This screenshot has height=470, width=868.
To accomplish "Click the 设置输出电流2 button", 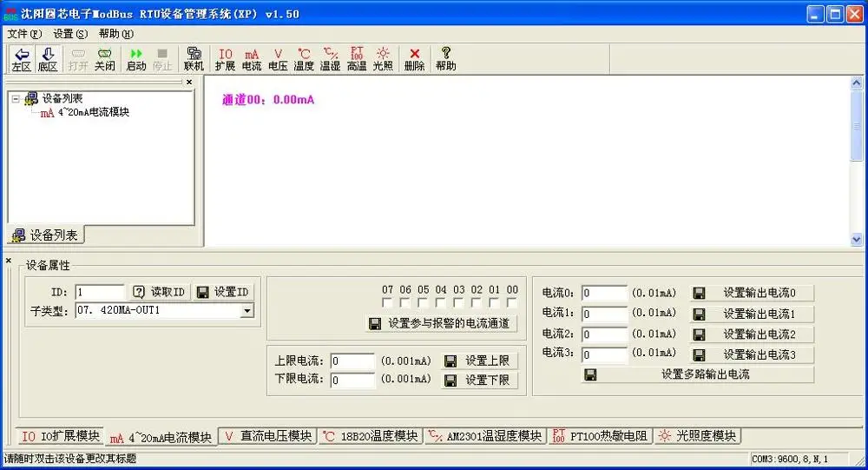I will click(752, 334).
